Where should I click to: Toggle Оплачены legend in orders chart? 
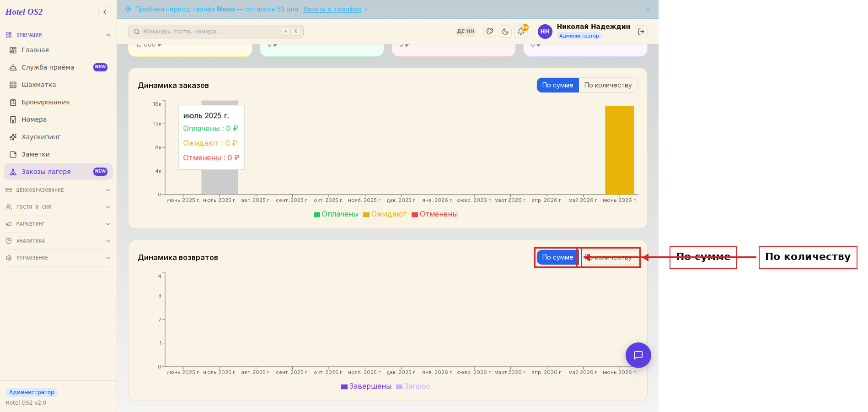336,214
